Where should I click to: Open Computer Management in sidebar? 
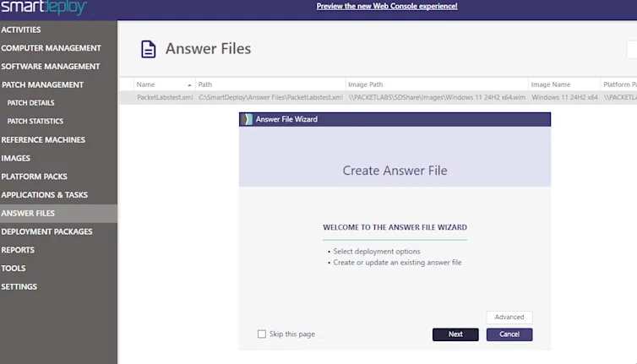(x=51, y=48)
